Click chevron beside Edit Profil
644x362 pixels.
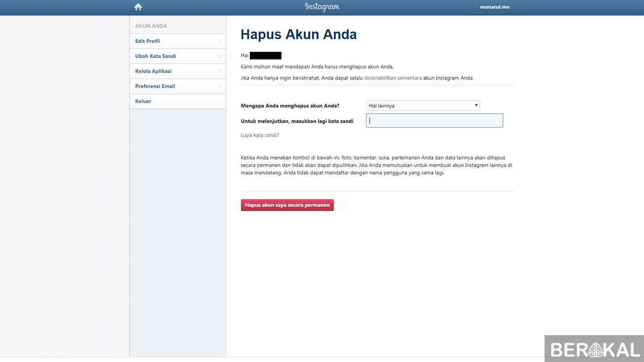click(219, 41)
